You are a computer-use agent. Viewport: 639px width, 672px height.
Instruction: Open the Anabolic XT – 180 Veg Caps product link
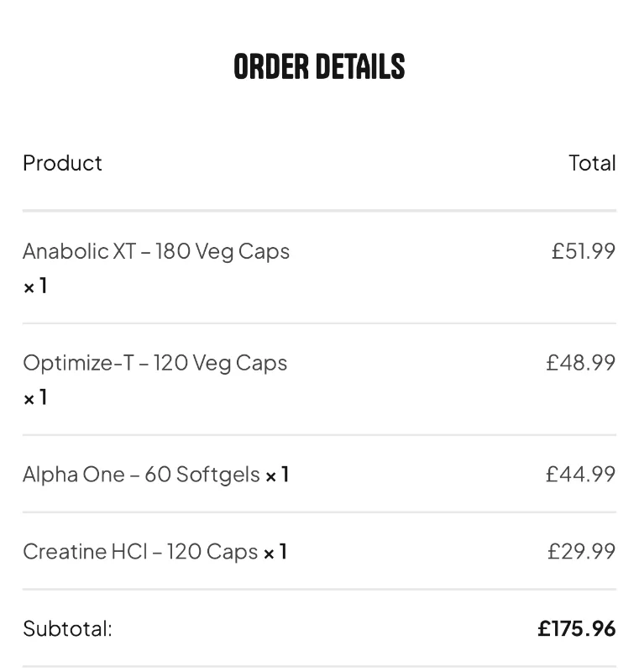(x=156, y=251)
